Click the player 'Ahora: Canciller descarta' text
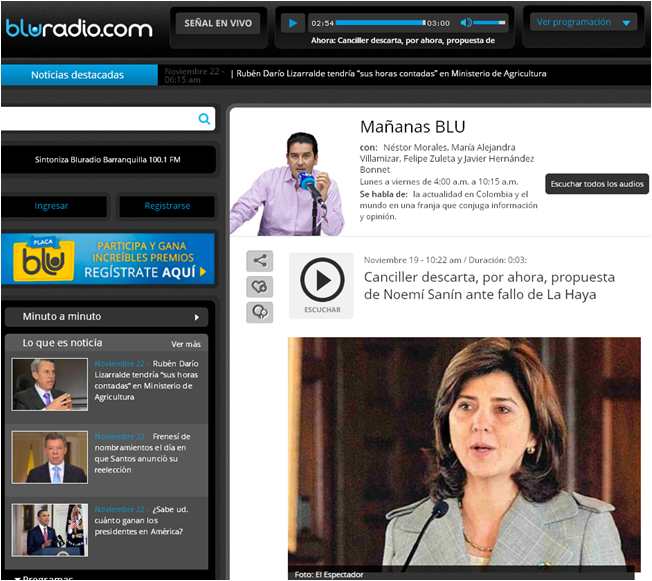The width and height of the screenshot is (652, 581). tap(403, 40)
